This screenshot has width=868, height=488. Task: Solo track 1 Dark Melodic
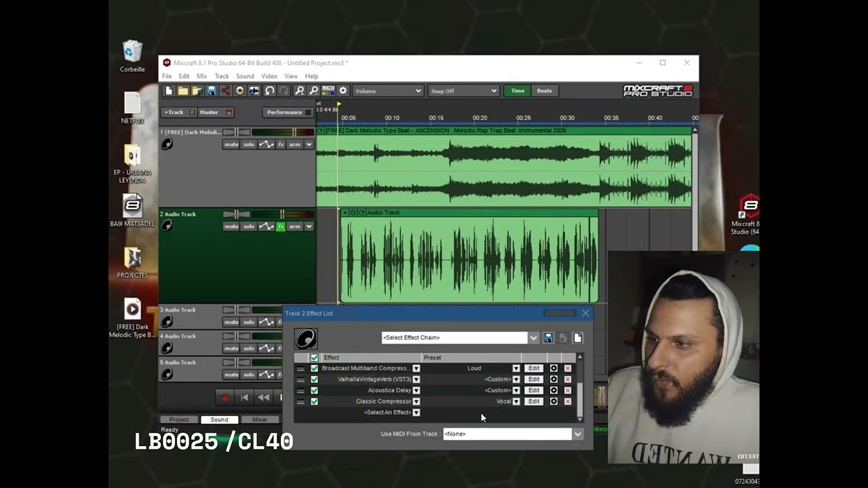[249, 144]
